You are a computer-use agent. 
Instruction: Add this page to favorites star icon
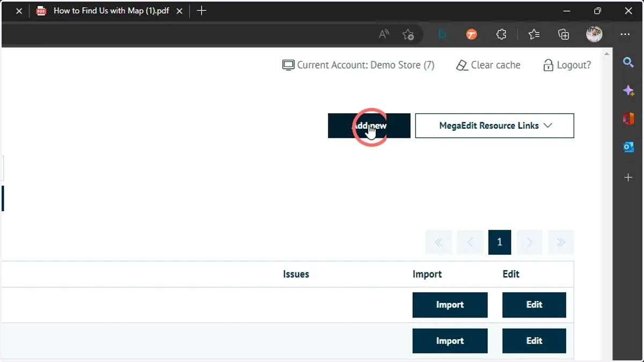(x=408, y=34)
